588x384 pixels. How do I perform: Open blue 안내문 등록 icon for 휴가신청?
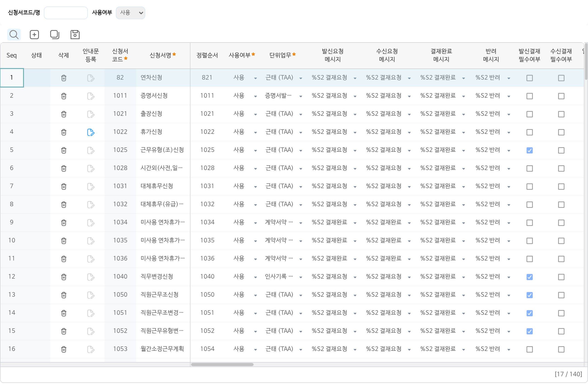pyautogui.click(x=91, y=132)
